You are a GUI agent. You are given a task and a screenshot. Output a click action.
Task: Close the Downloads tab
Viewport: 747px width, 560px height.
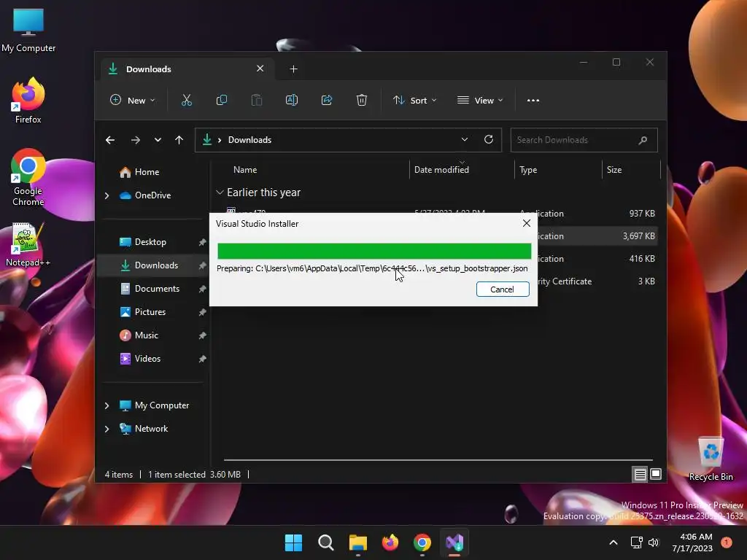260,69
